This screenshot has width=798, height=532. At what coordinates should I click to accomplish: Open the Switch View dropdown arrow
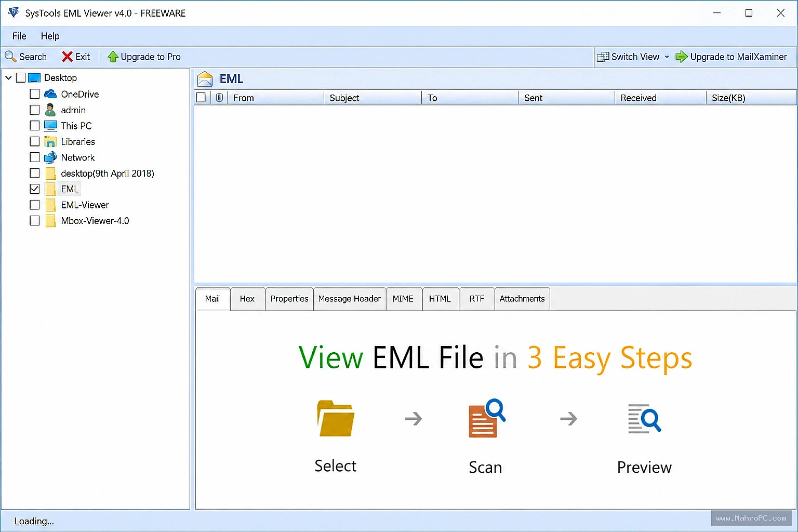667,57
